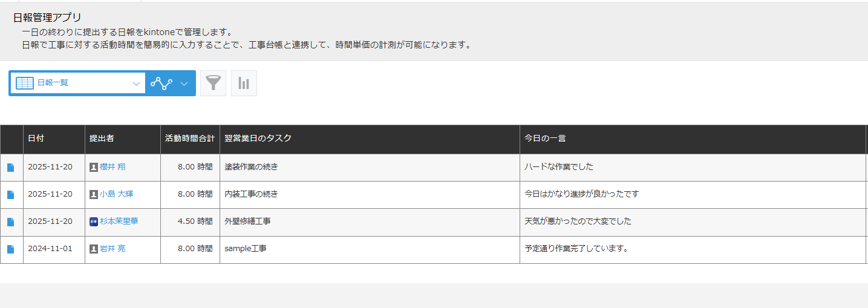
Task: Open record details icon for 杉本茉里華 row
Action: point(11,222)
